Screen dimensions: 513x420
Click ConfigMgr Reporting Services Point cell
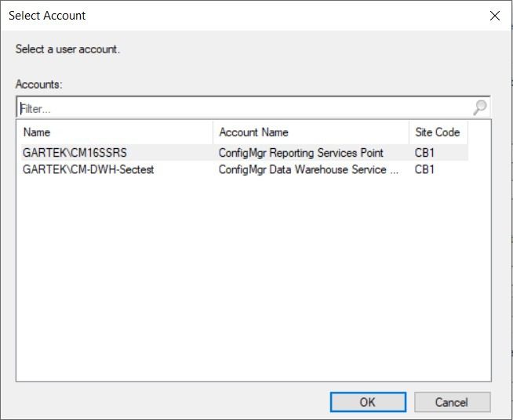tap(301, 153)
